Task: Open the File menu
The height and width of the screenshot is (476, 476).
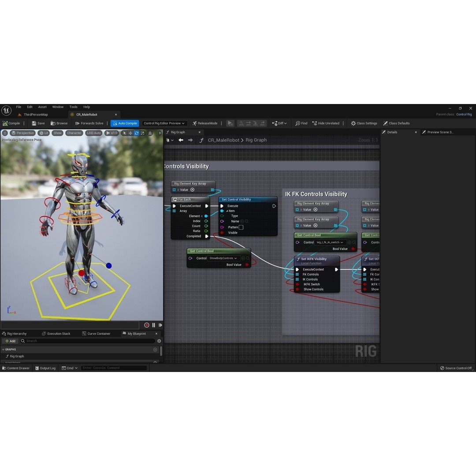Action: (x=19, y=107)
